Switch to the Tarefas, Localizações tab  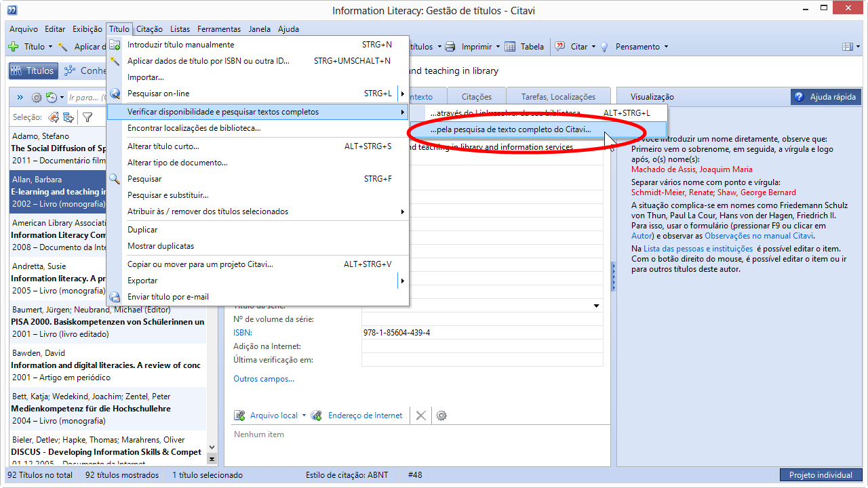[558, 97]
